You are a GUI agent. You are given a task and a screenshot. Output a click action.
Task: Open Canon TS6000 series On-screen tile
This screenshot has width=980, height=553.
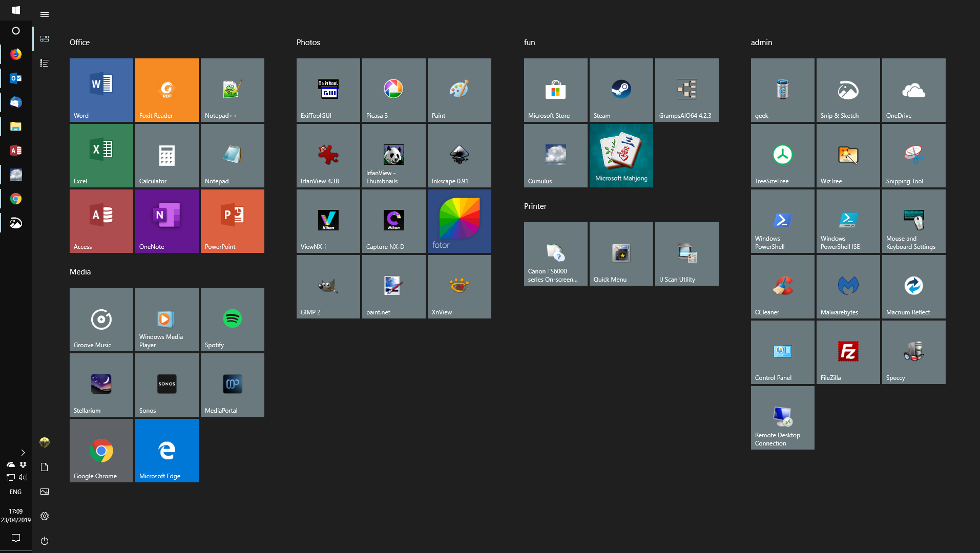tap(556, 254)
